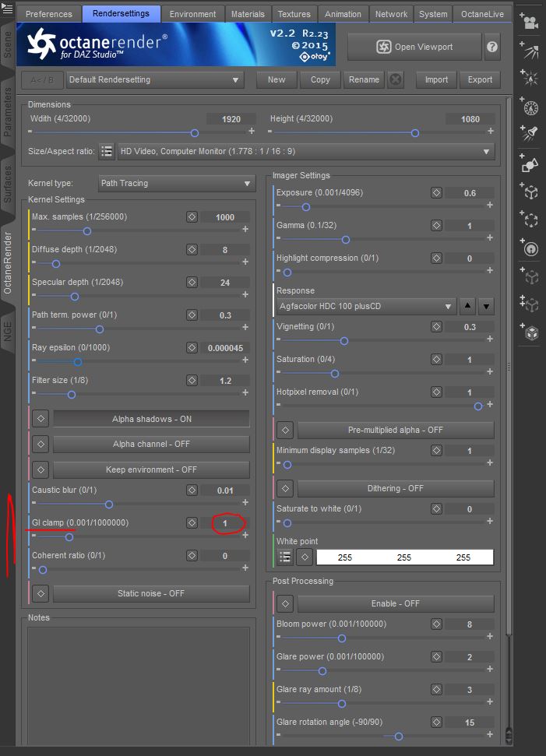Add a linear point light icon
This screenshot has width=546, height=756.
530,107
